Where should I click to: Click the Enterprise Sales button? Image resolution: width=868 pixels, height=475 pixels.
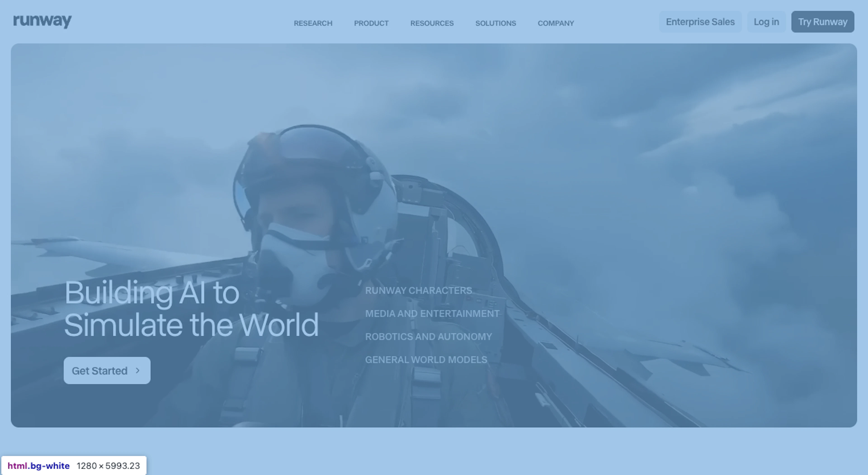[x=700, y=21]
